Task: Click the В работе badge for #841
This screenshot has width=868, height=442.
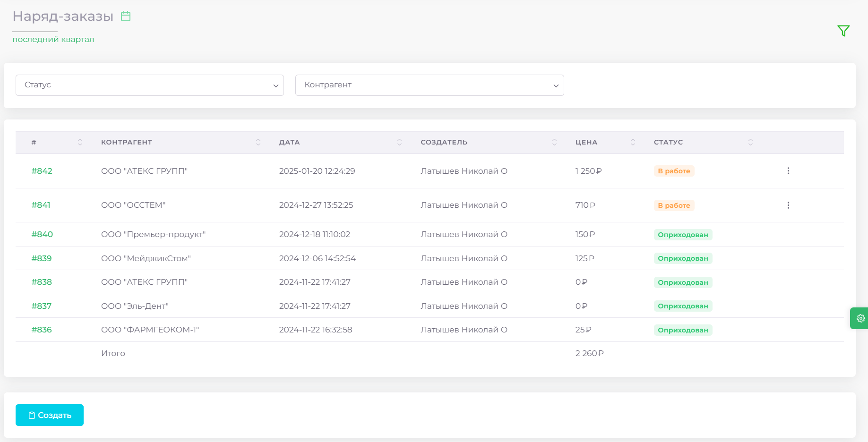Action: (674, 205)
